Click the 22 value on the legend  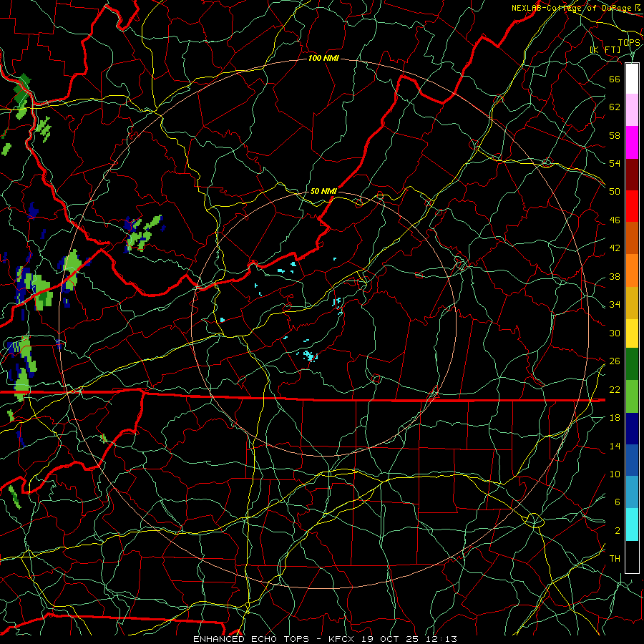point(615,389)
